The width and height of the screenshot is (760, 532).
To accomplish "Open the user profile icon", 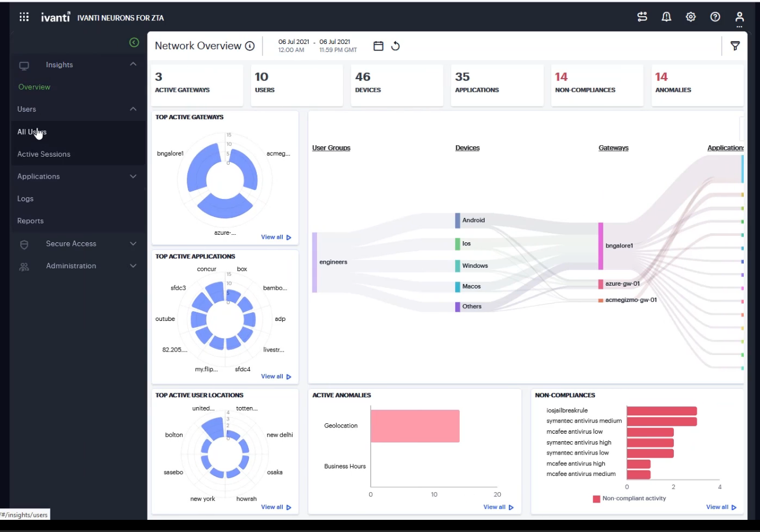I will point(739,17).
